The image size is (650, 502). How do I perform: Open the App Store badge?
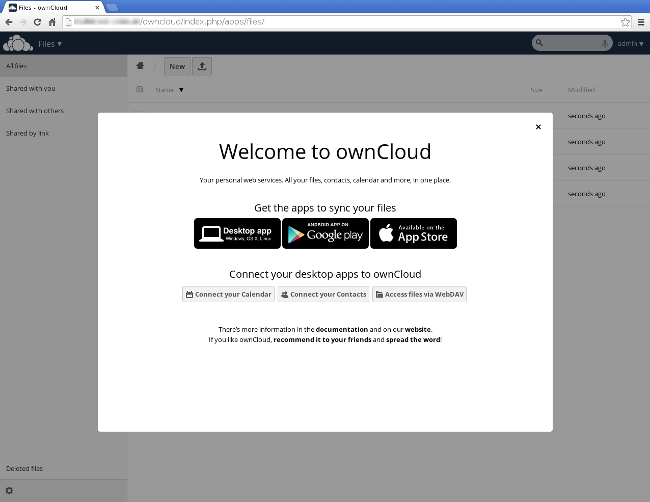pyautogui.click(x=413, y=233)
